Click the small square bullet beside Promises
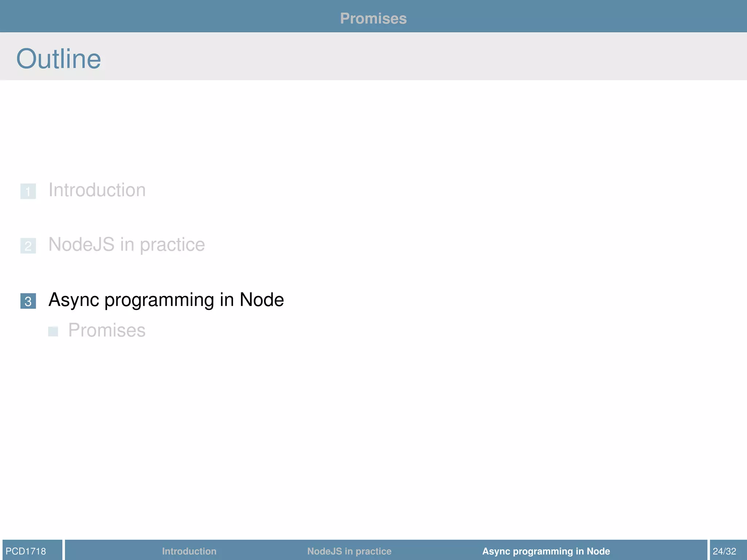 [x=53, y=331]
